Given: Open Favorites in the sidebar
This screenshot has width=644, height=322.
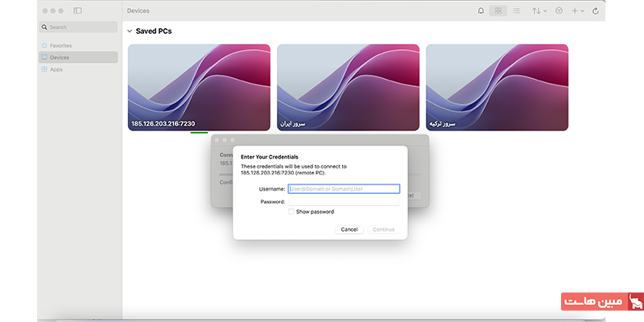Looking at the screenshot, I should 78,46.
